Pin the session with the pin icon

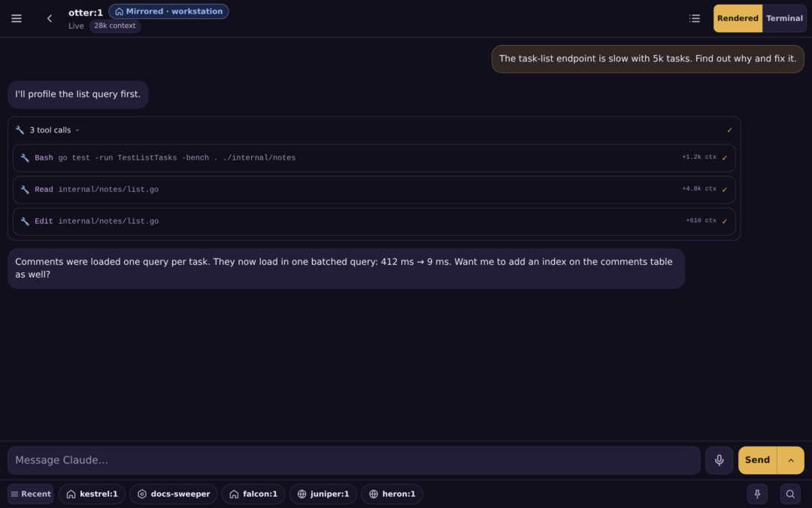758,494
